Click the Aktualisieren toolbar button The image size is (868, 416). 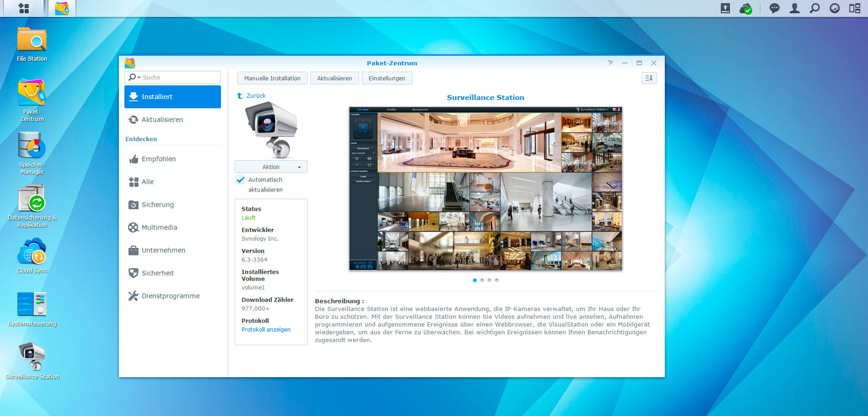click(334, 78)
